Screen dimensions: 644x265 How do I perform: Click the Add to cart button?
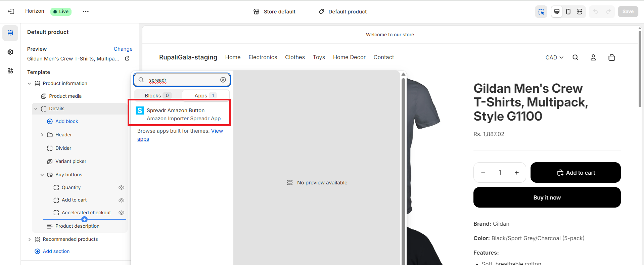point(576,173)
